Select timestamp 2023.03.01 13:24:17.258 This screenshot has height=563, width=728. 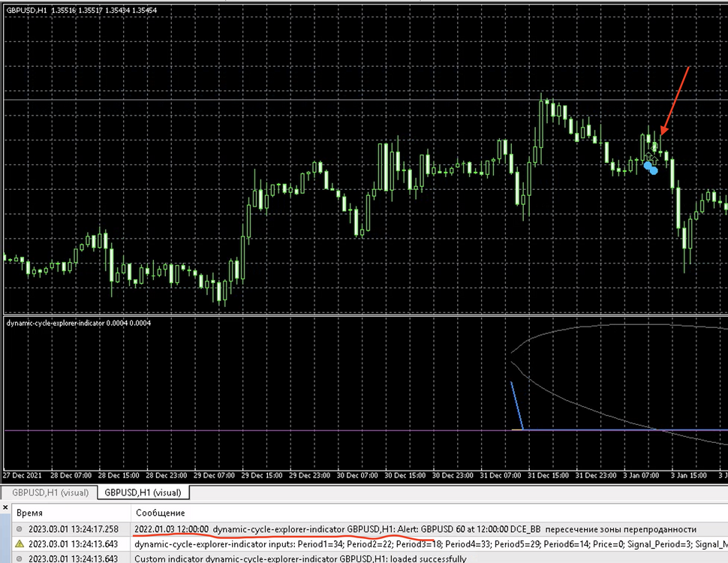[x=74, y=528]
